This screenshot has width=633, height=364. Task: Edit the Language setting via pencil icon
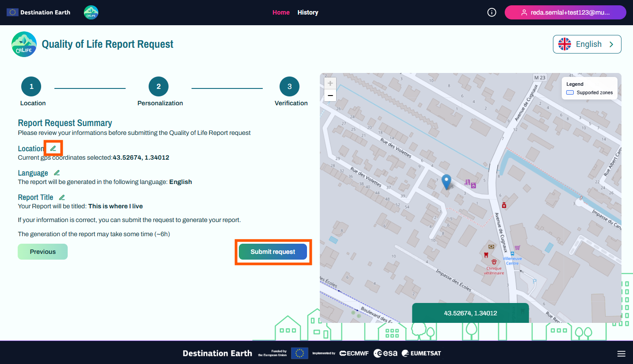click(x=57, y=173)
